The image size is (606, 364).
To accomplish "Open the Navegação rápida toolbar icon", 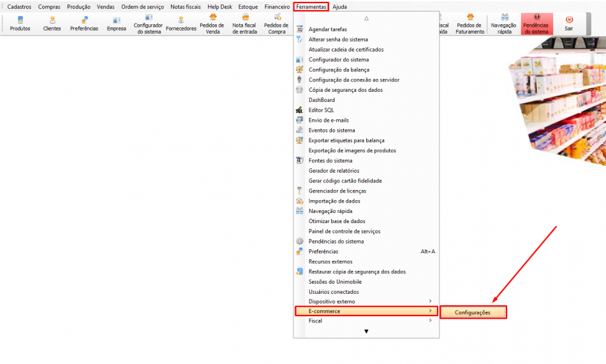I will pyautogui.click(x=504, y=24).
